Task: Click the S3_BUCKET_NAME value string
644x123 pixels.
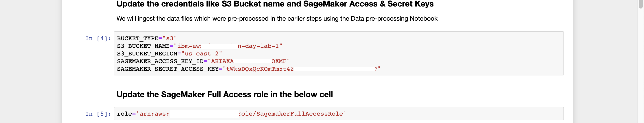Action: (x=228, y=46)
